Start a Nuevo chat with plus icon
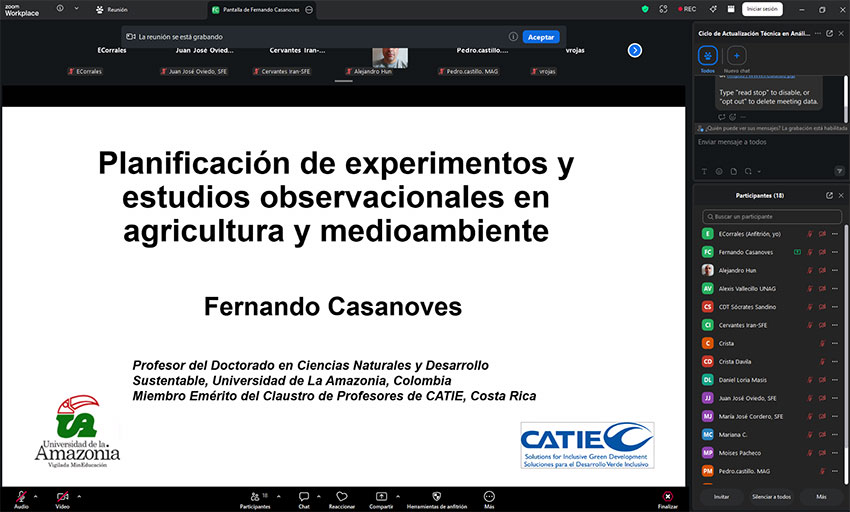This screenshot has width=850, height=512. (735, 57)
